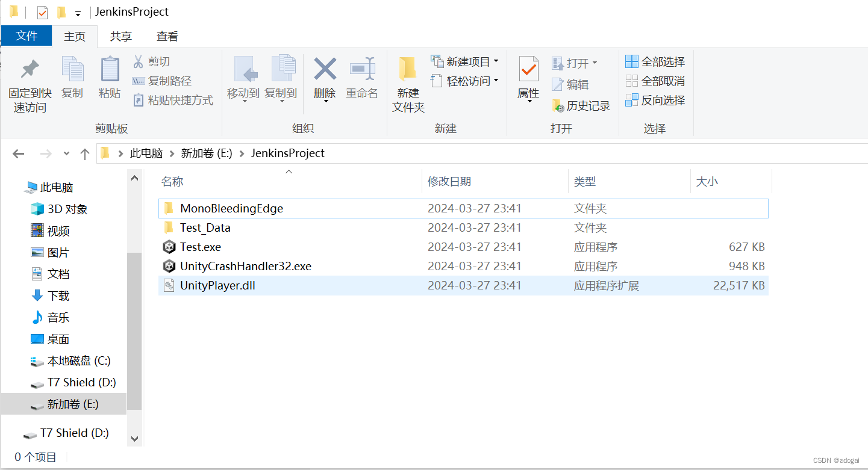Click JenkinsProject in the address bar
This screenshot has height=470, width=868.
(x=288, y=153)
